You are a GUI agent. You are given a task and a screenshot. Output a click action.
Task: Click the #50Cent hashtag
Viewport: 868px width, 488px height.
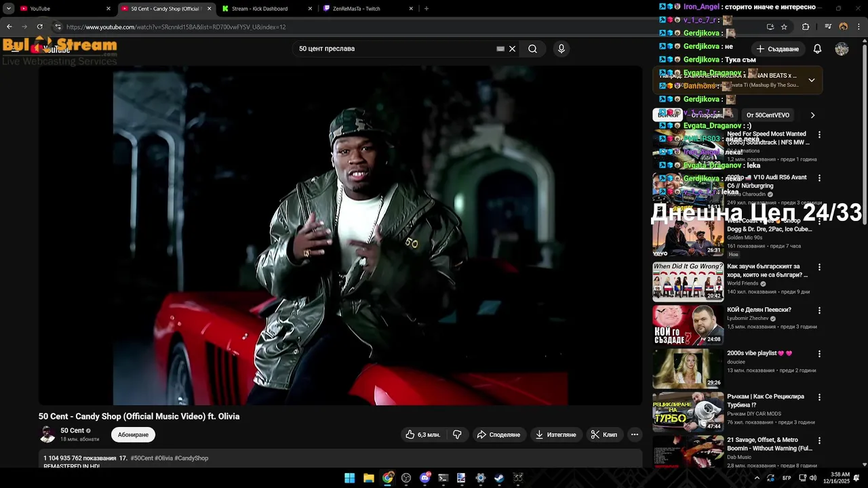(x=142, y=458)
